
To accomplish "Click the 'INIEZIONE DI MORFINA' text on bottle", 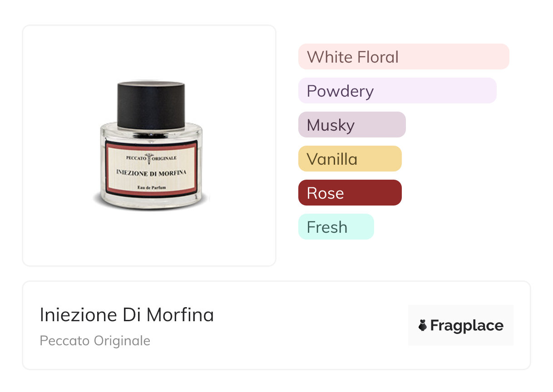I will (x=151, y=172).
